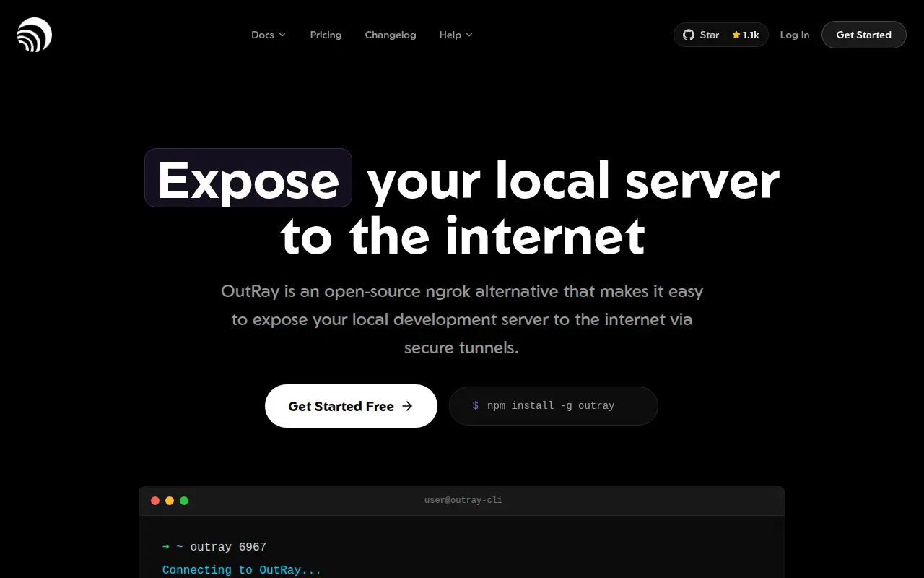Click the Log In link
The image size is (924, 578).
click(x=795, y=35)
